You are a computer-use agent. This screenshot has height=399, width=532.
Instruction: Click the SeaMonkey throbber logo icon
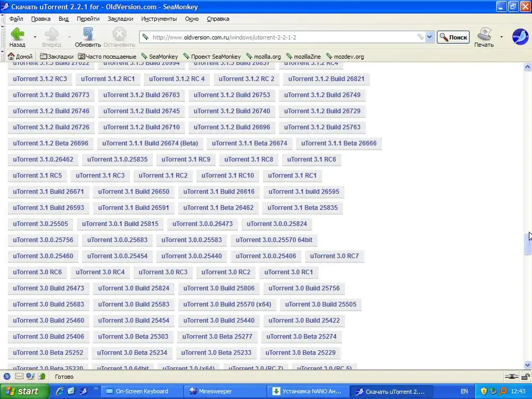point(520,37)
